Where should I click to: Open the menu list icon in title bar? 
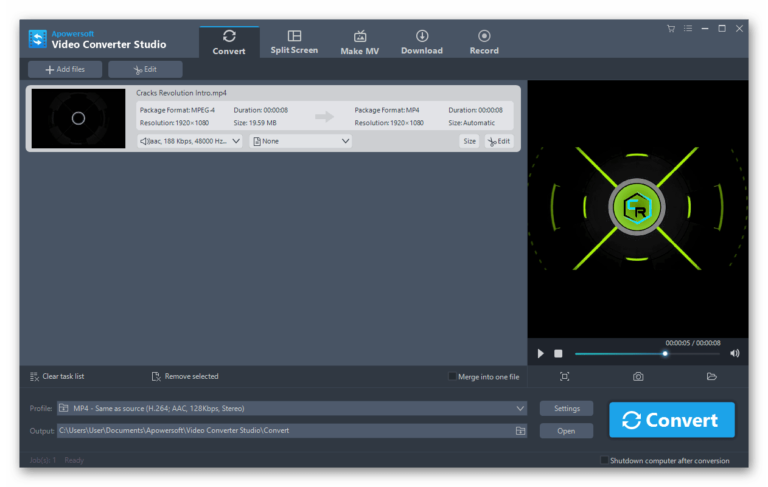click(x=688, y=28)
